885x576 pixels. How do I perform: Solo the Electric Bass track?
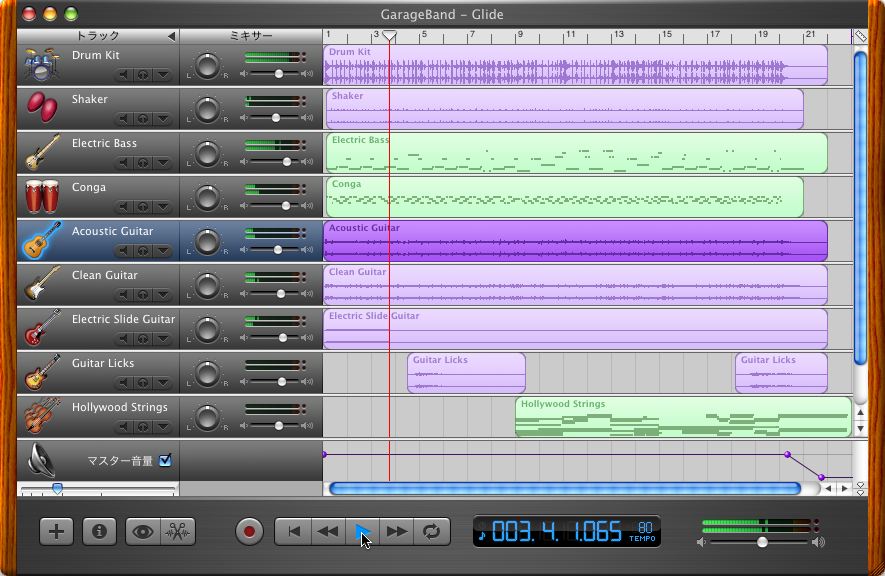coord(143,162)
